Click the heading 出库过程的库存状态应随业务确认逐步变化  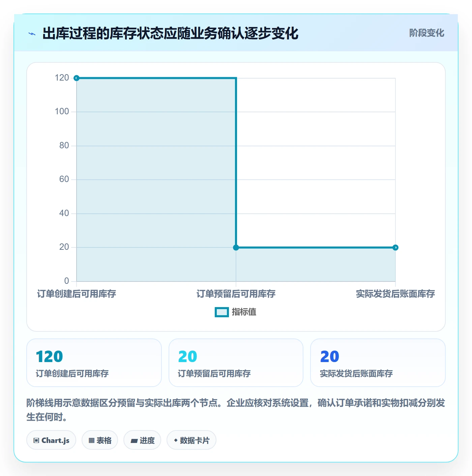tap(170, 33)
